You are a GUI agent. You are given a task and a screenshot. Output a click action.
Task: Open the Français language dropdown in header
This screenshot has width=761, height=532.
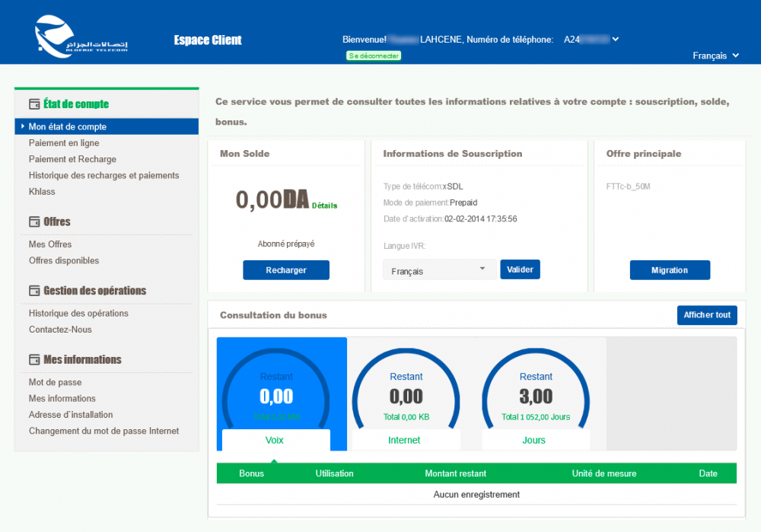coord(715,56)
